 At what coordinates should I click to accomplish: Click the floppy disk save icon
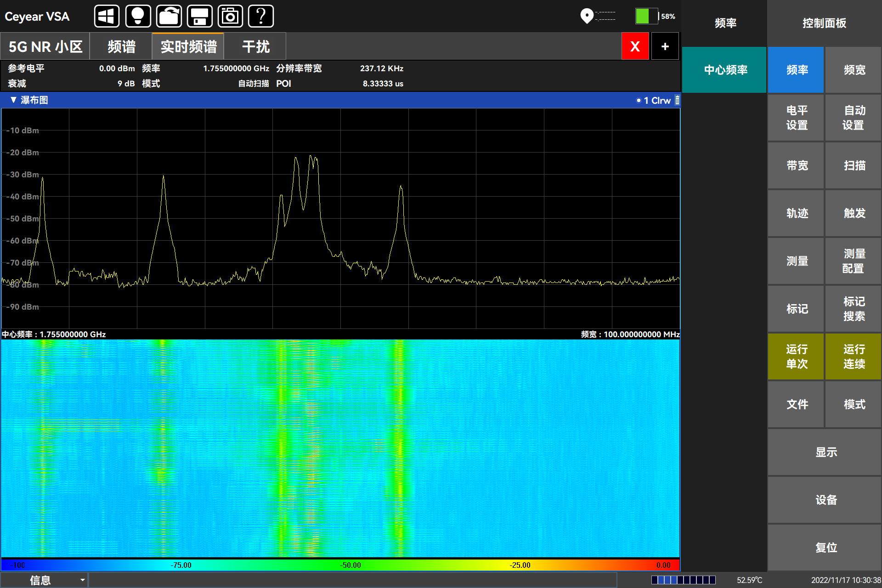click(200, 17)
